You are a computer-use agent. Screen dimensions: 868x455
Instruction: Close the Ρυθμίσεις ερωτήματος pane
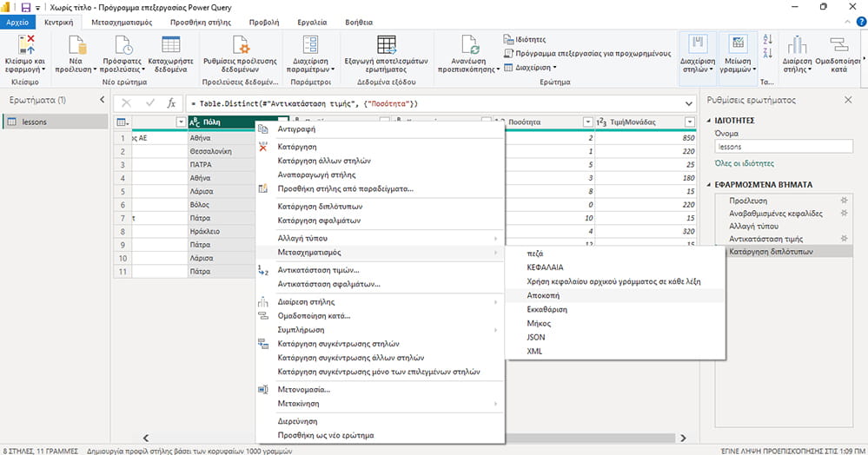848,100
